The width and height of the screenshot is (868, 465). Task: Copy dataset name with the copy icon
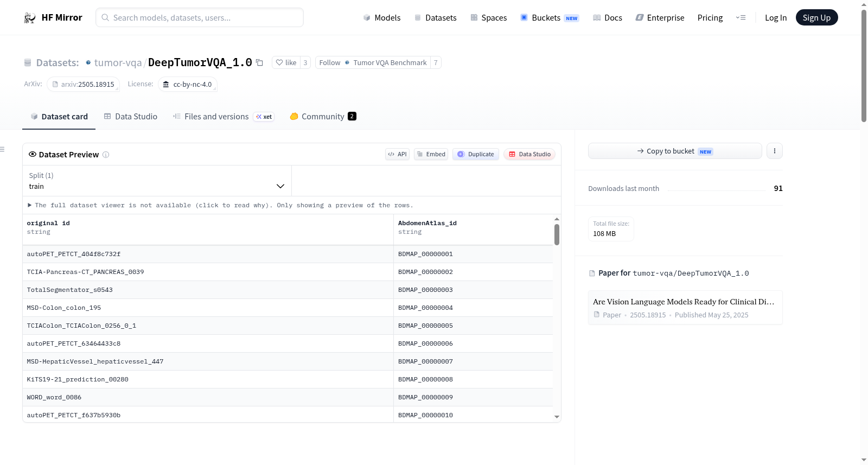pos(260,62)
